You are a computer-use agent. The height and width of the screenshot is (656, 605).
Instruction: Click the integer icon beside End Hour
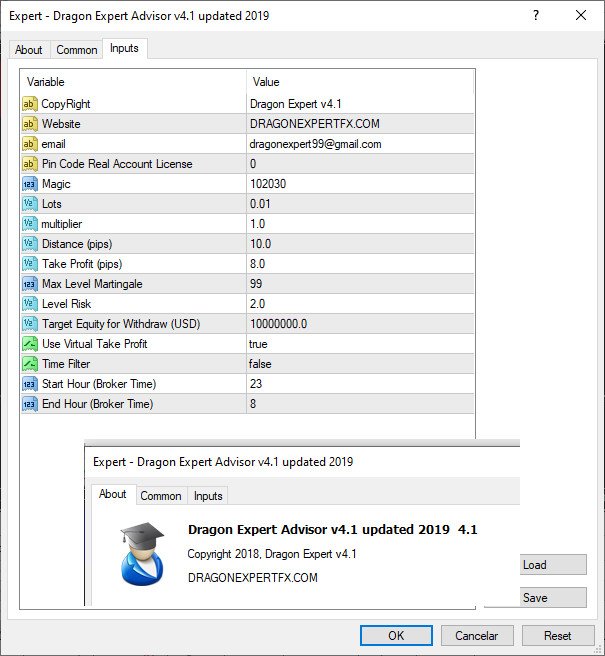tap(30, 404)
